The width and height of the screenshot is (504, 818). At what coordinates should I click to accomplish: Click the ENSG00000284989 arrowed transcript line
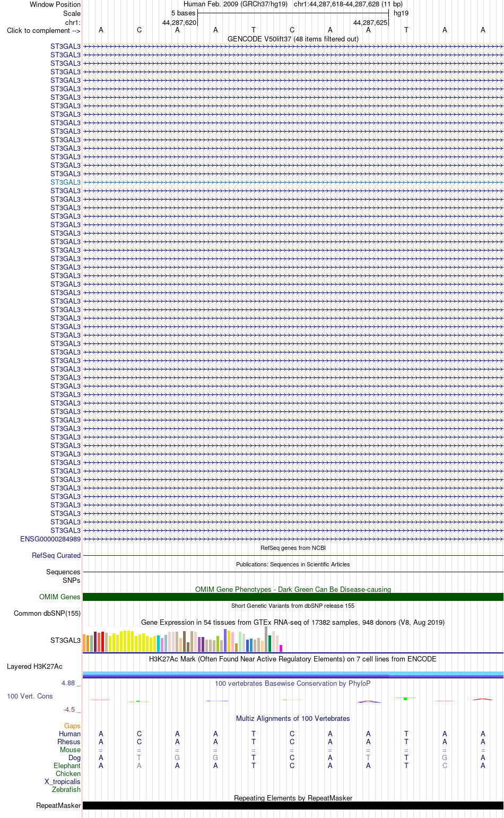point(293,539)
